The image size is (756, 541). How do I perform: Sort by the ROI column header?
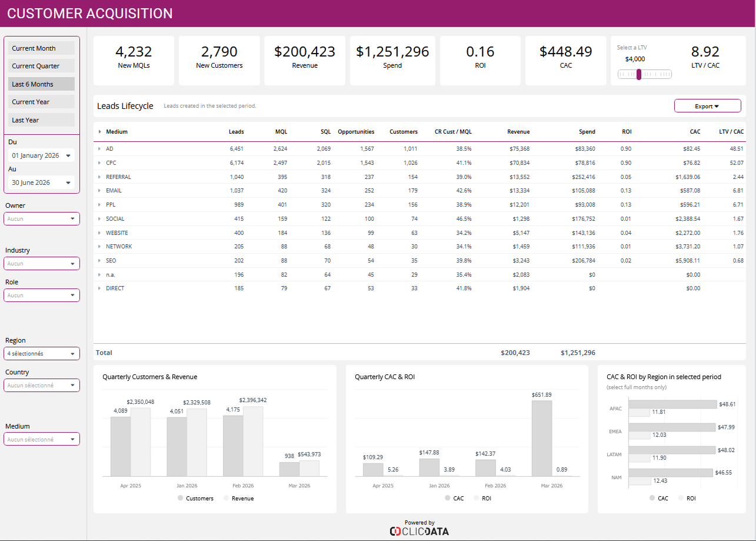[627, 132]
